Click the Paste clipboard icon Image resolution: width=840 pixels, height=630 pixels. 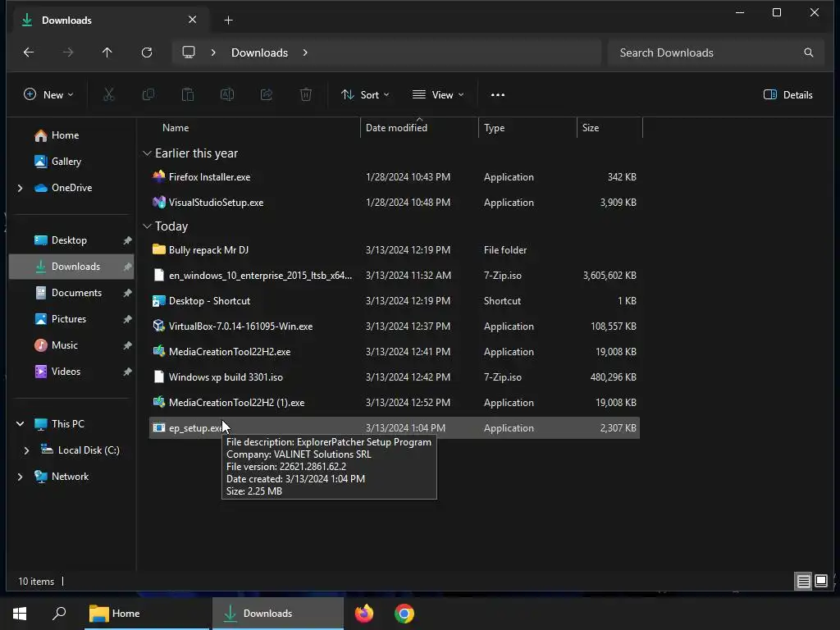click(188, 95)
